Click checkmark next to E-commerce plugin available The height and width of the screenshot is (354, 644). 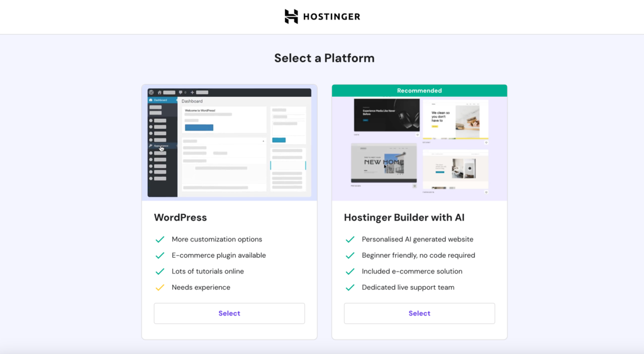click(160, 255)
